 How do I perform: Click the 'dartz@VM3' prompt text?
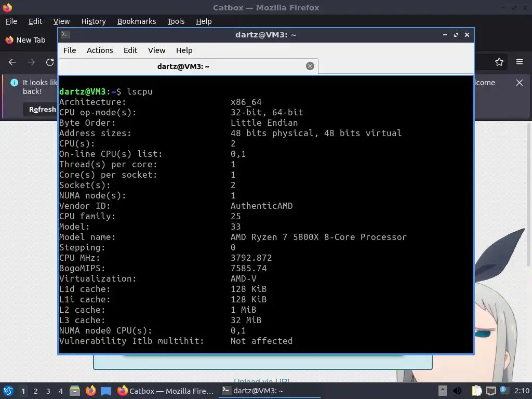[x=83, y=91]
